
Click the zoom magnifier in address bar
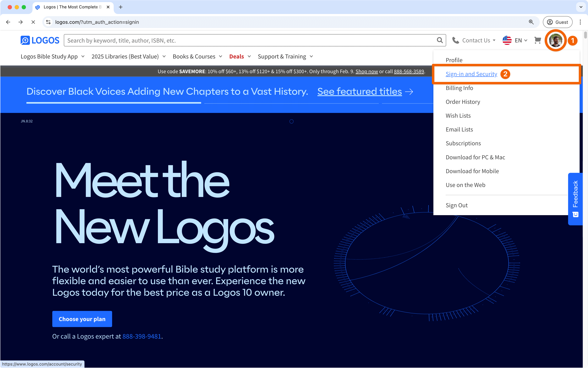point(531,22)
